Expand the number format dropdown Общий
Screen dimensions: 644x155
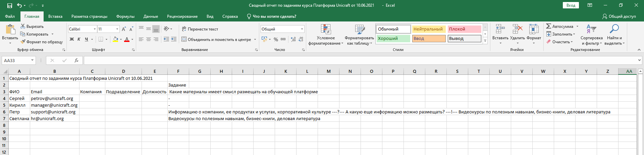click(x=302, y=29)
